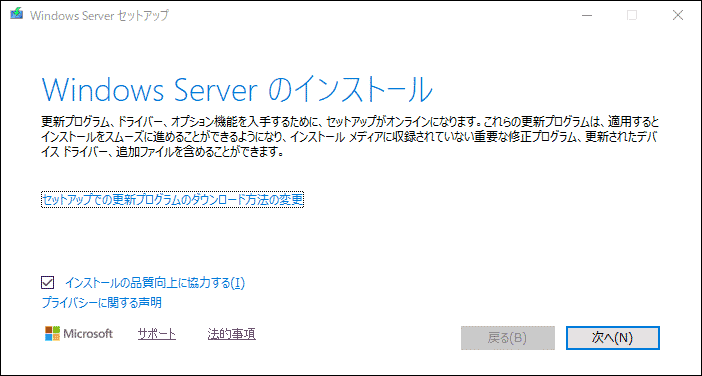Click the 次へ(N) button
The width and height of the screenshot is (702, 376).
pyautogui.click(x=612, y=338)
